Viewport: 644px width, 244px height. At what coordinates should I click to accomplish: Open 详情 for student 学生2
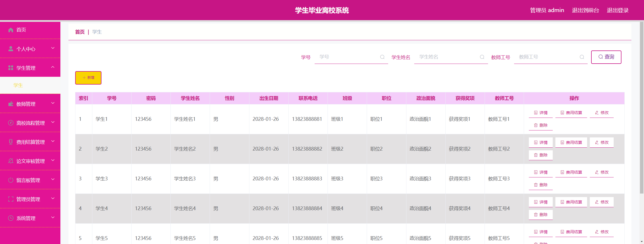[x=541, y=143]
